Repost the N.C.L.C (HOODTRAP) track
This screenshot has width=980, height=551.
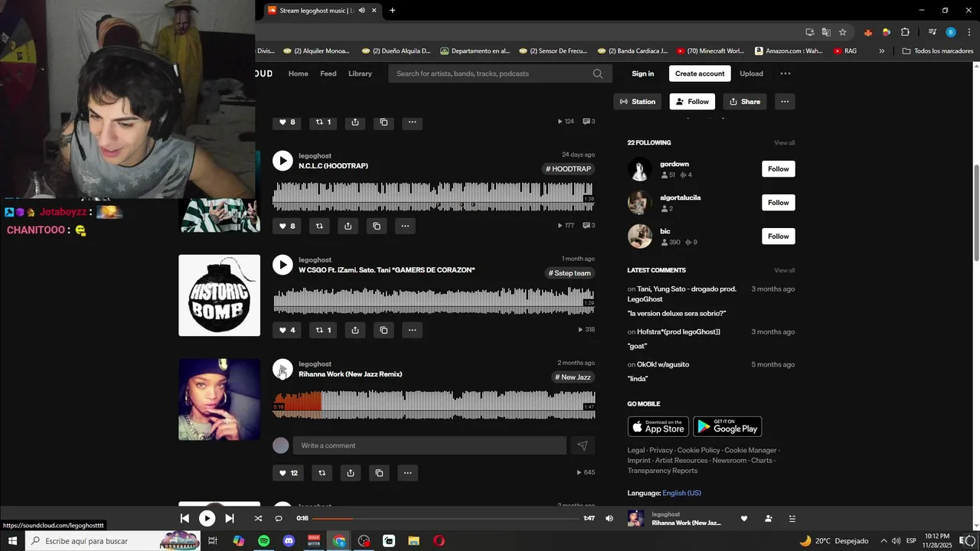[319, 226]
